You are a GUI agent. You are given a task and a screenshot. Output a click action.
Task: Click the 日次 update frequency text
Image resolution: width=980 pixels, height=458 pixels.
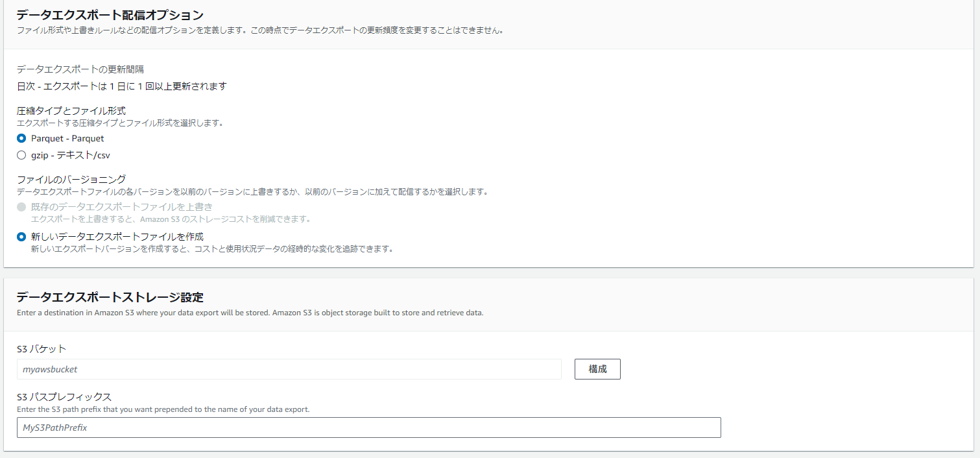122,86
